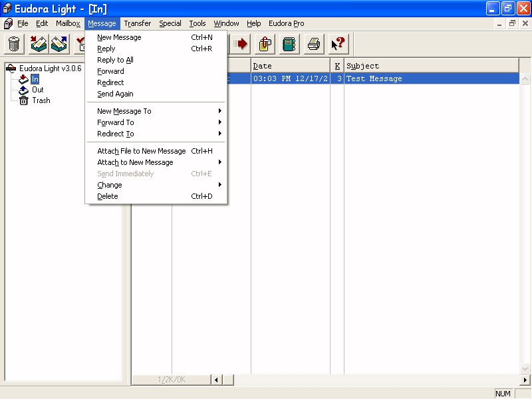
Task: Click the horizontal scrollbar left arrow
Action: point(216,380)
